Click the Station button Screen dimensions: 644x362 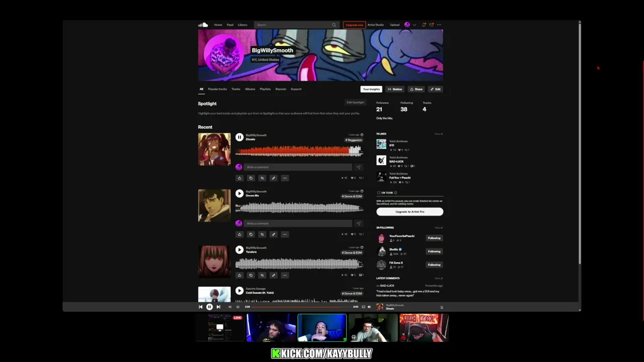pyautogui.click(x=395, y=89)
